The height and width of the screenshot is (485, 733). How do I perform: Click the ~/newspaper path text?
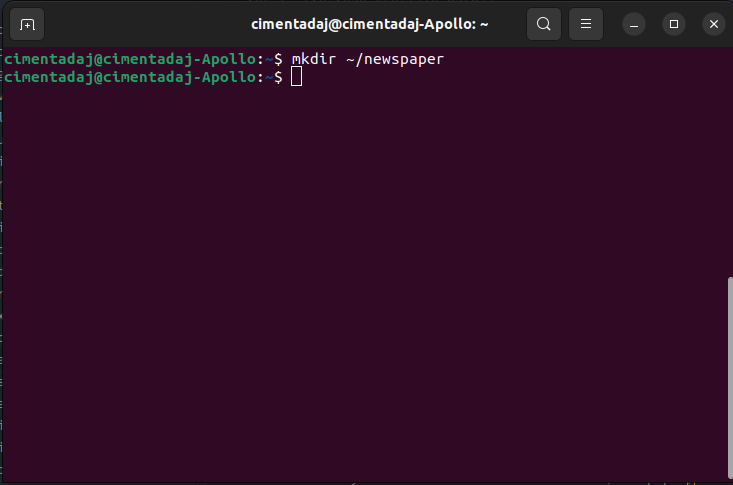tap(394, 59)
